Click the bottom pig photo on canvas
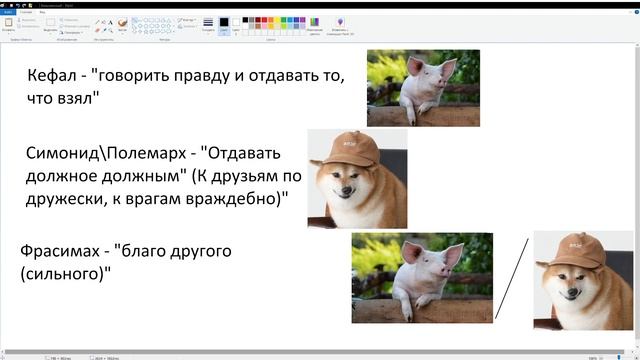This screenshot has height=360, width=640. pyautogui.click(x=422, y=278)
